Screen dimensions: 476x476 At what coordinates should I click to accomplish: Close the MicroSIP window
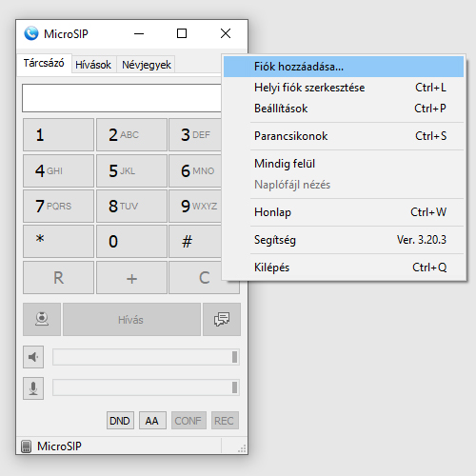[x=226, y=33]
